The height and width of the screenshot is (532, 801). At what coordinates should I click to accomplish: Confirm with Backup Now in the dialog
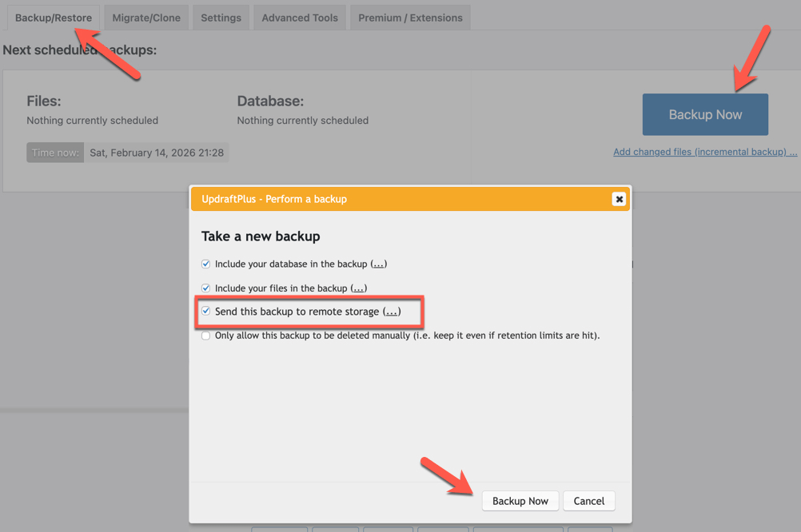tap(520, 501)
